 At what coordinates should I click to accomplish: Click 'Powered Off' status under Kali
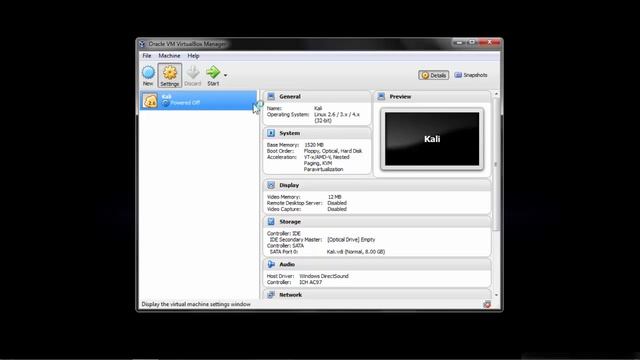pos(185,103)
